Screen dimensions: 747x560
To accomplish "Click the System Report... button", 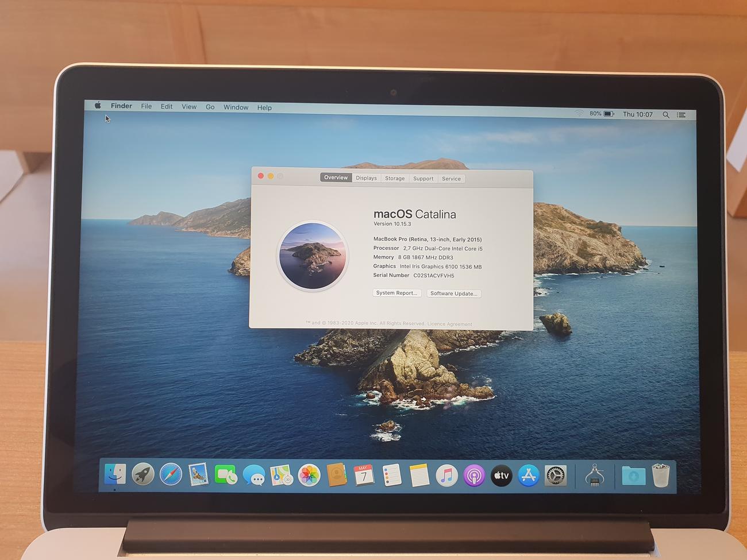I will click(x=396, y=293).
